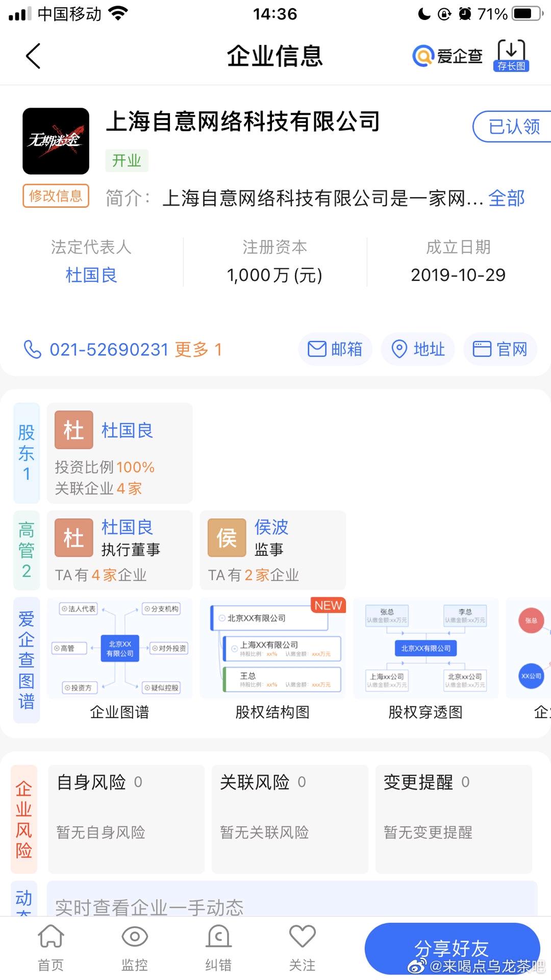Tap phone number 021-52690231
551x980 pixels.
tap(109, 350)
